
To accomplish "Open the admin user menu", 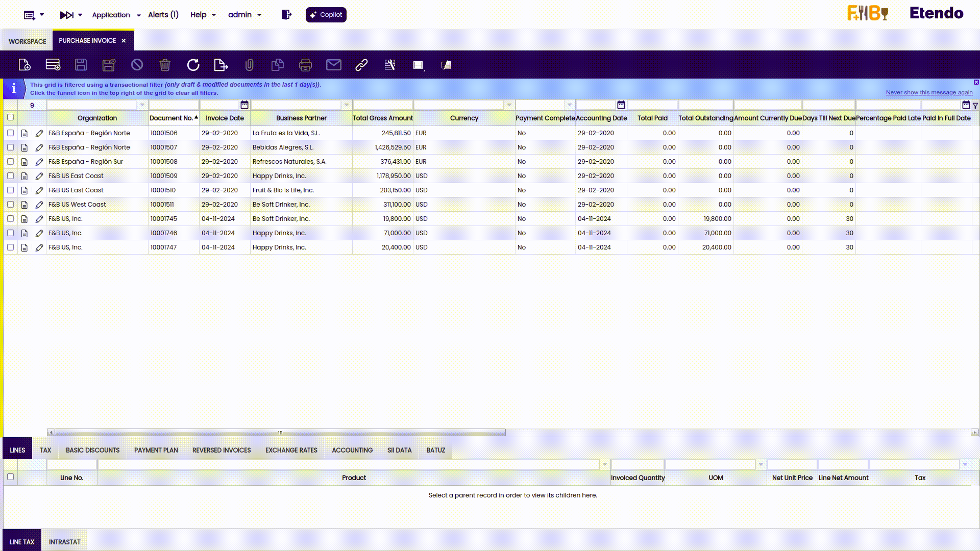I will click(244, 15).
